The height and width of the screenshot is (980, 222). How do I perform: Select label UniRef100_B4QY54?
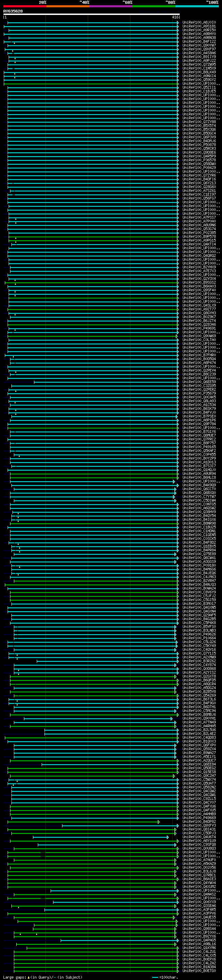point(199,516)
